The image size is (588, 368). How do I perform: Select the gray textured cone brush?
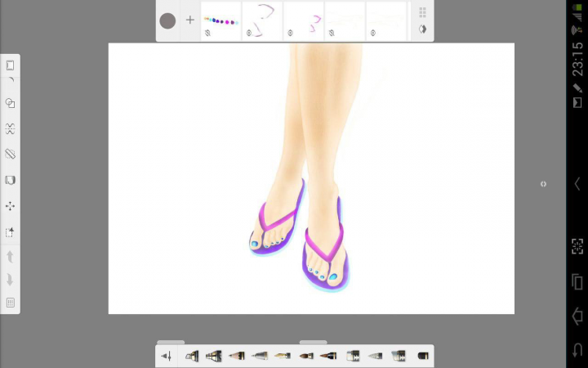[376, 356]
